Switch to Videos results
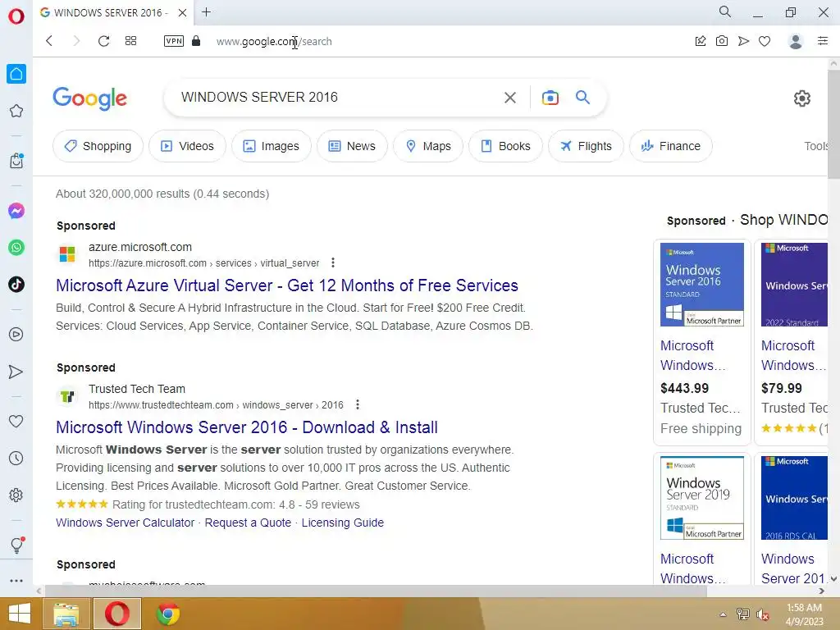840x630 pixels. [188, 146]
